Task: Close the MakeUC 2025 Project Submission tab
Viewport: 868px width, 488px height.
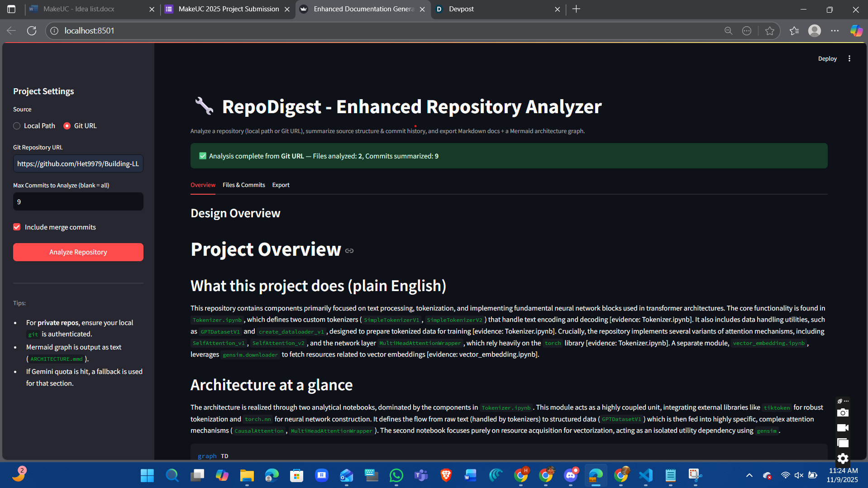Action: click(287, 9)
